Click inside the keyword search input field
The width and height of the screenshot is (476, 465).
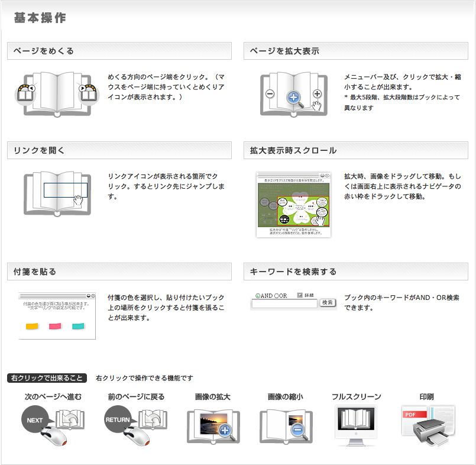tap(284, 303)
